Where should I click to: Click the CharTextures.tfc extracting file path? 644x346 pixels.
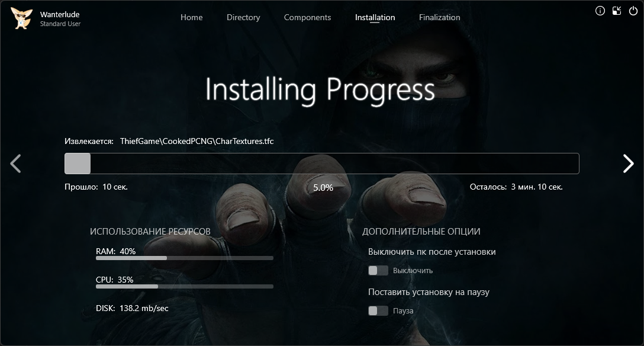point(197,141)
